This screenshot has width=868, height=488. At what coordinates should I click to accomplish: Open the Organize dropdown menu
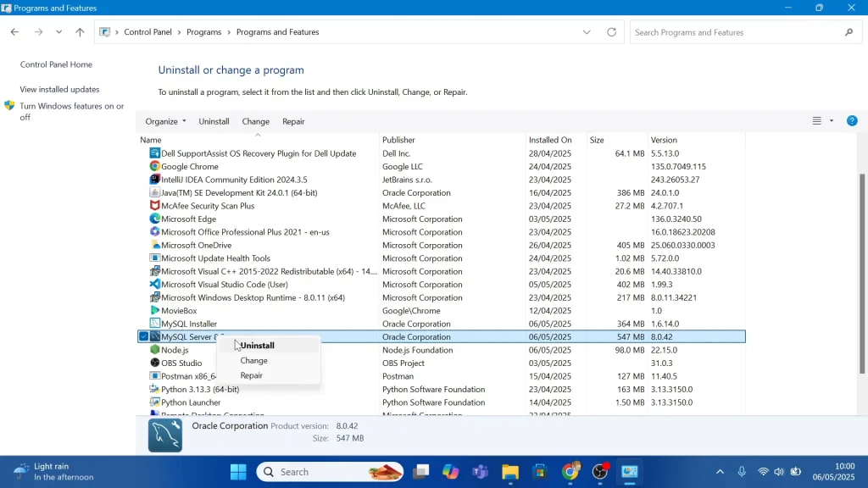(x=165, y=121)
